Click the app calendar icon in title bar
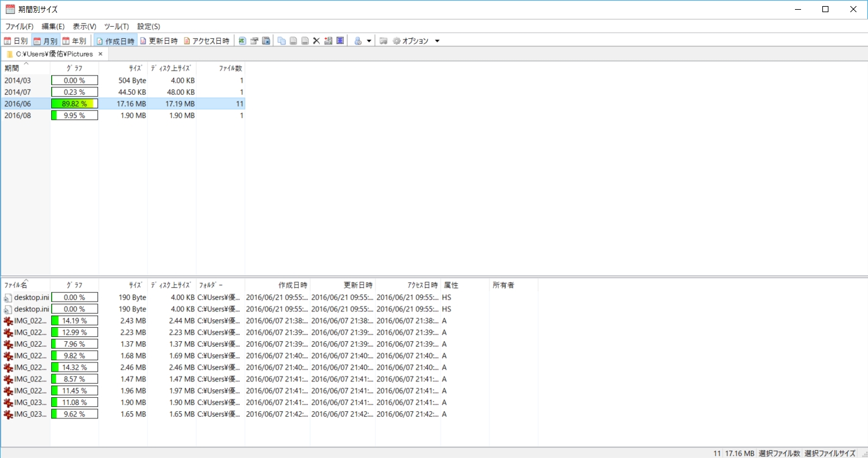 tap(10, 9)
